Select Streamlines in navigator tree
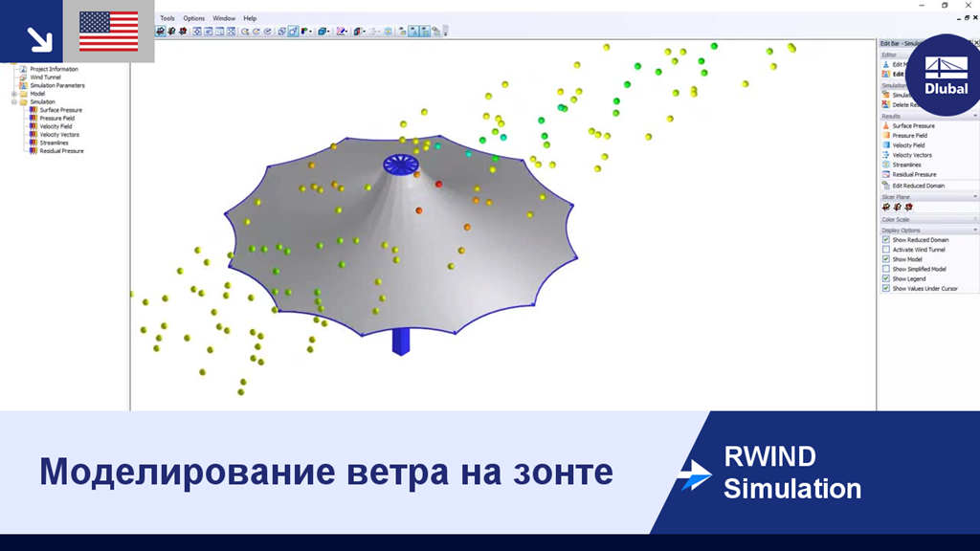This screenshot has width=980, height=551. (54, 143)
